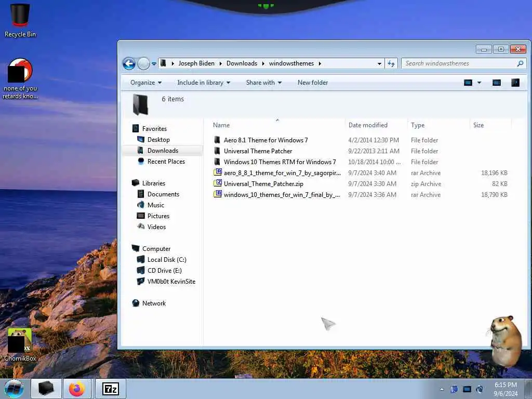Click the Action Center flag tray icon
532x399 pixels.
[x=454, y=389]
